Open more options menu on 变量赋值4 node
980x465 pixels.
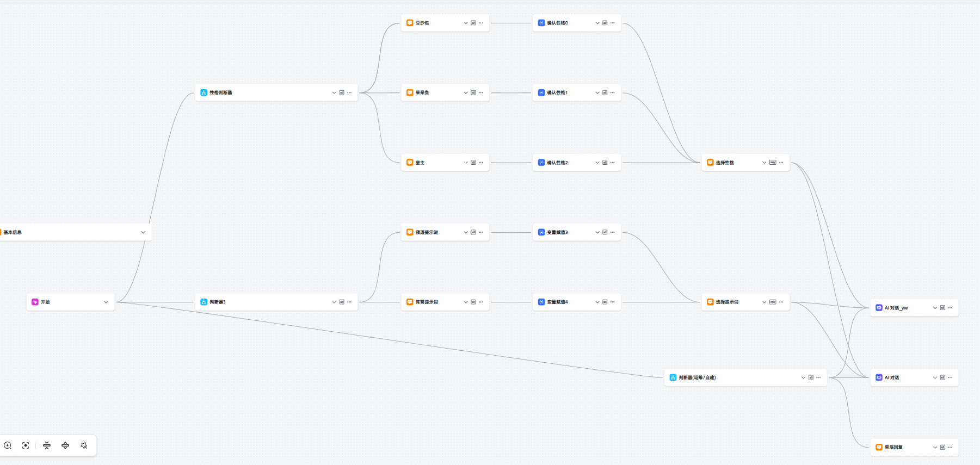pos(612,302)
